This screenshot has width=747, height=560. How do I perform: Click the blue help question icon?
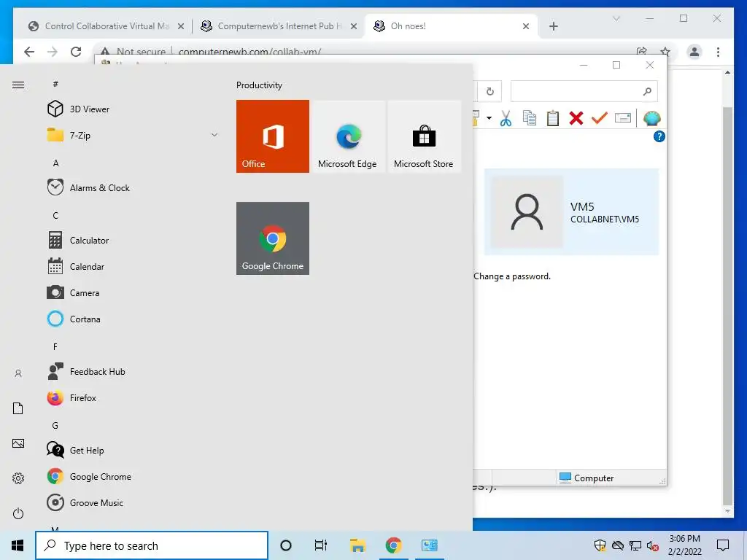tap(659, 136)
